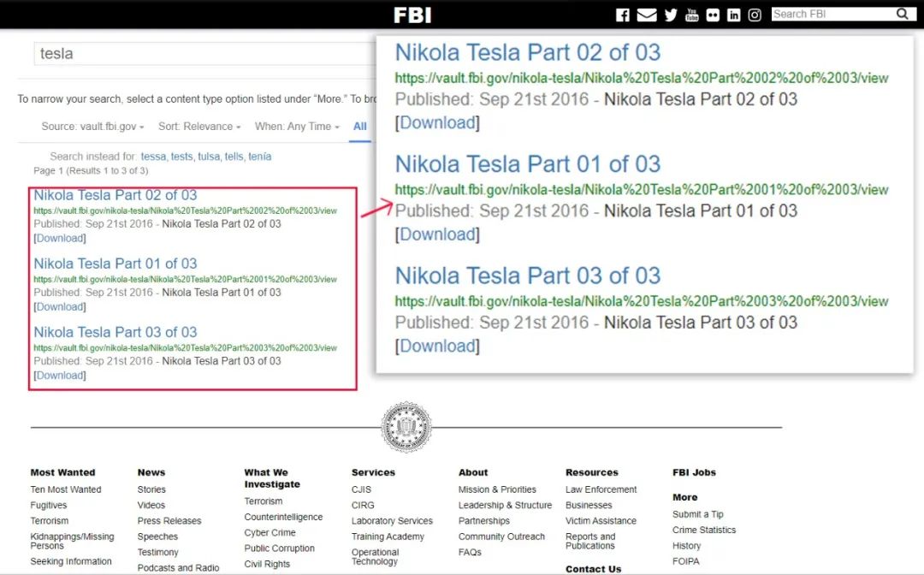The width and height of the screenshot is (924, 575).
Task: Open enlarged Nikola Tesla Part 01 of 03 title
Action: coord(528,163)
